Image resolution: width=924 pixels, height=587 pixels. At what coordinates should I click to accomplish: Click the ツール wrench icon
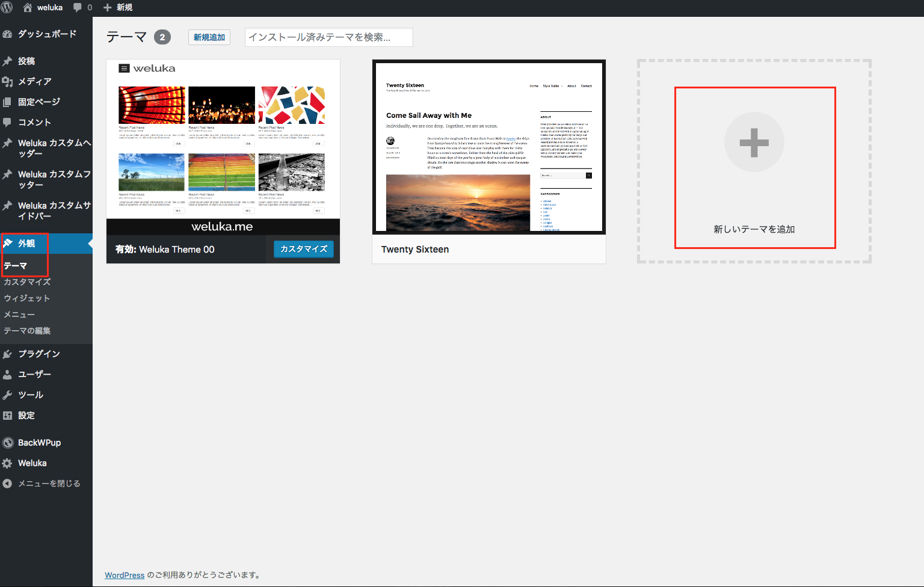coord(7,395)
